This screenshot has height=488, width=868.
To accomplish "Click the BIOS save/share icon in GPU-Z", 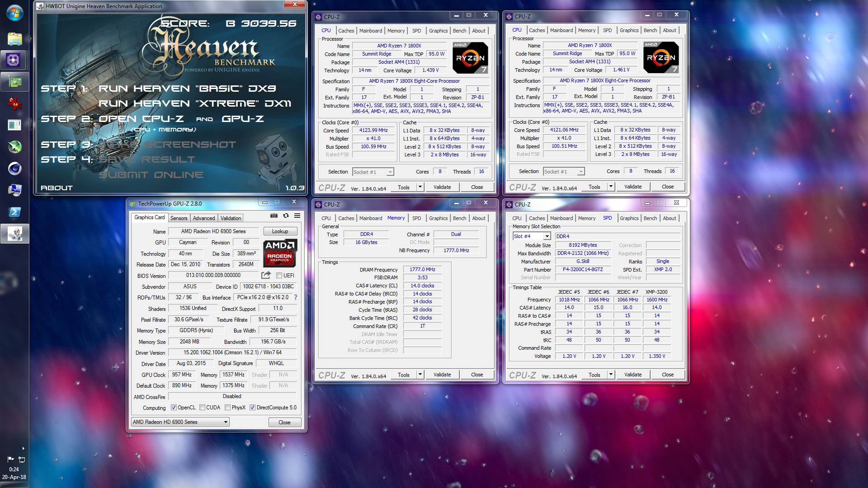I will tap(266, 275).
